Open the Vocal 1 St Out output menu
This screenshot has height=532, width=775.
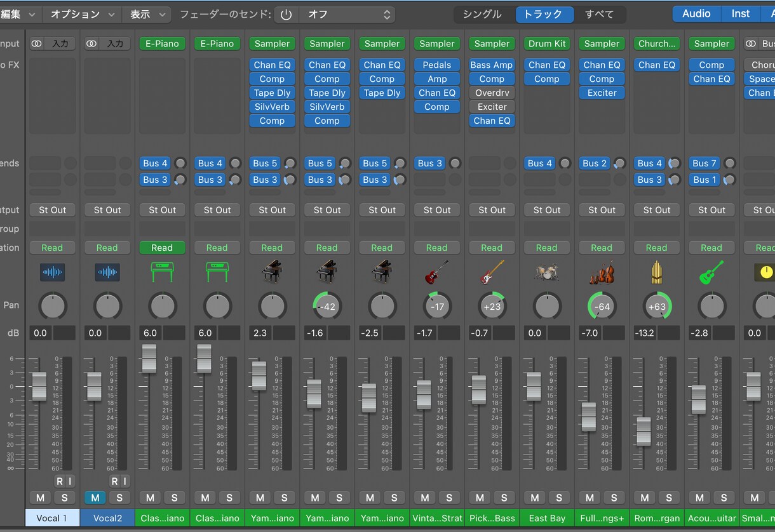point(53,210)
